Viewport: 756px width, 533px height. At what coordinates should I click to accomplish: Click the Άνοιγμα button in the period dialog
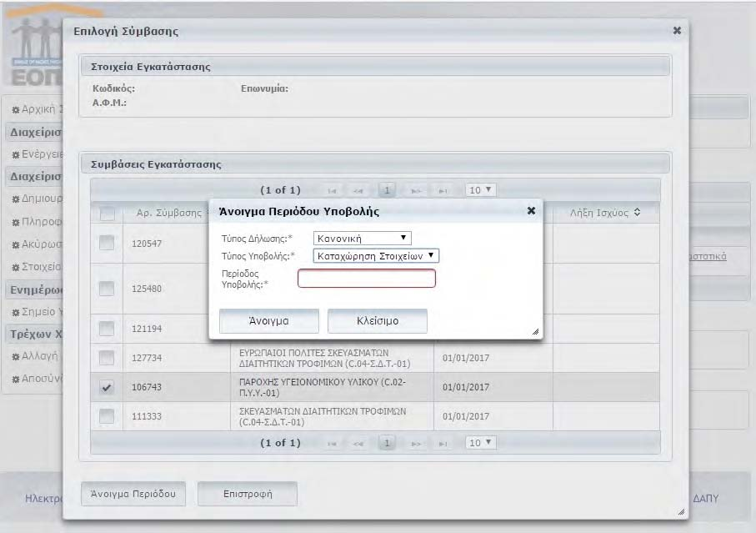pos(269,321)
